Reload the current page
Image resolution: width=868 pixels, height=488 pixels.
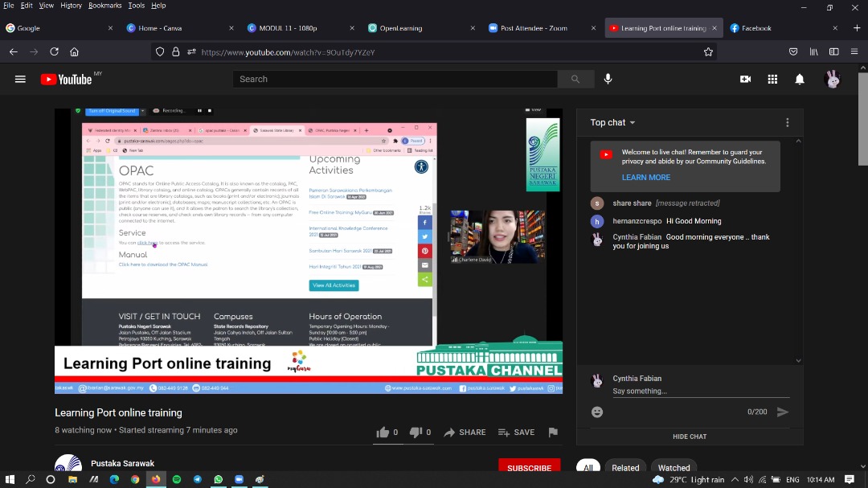55,51
